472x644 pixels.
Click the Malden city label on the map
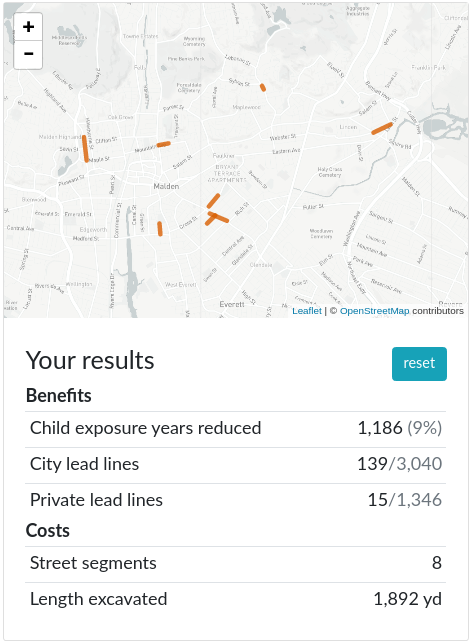166,186
